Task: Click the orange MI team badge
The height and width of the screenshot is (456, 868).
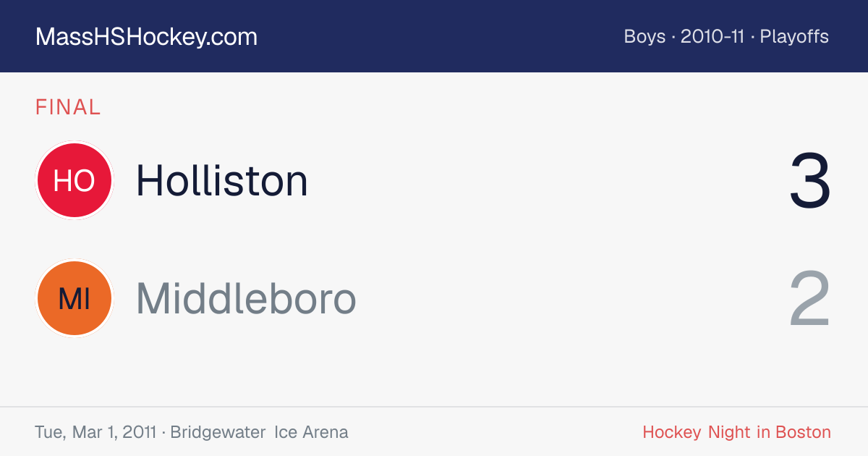Action: [75, 298]
